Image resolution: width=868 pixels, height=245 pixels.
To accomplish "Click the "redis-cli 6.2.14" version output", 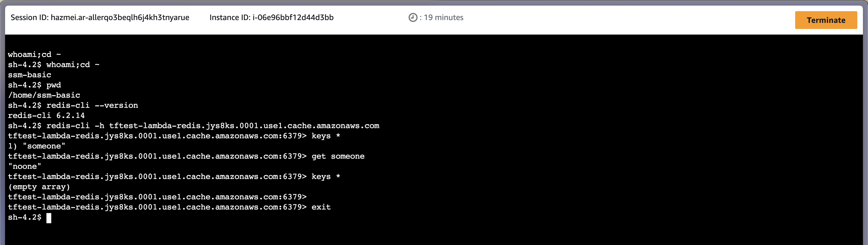I will (x=46, y=115).
